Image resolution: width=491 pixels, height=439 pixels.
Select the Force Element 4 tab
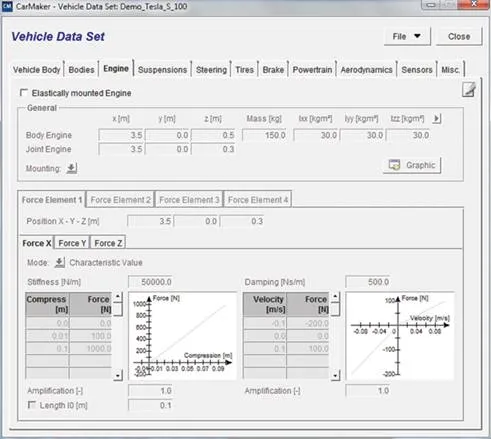pos(258,200)
